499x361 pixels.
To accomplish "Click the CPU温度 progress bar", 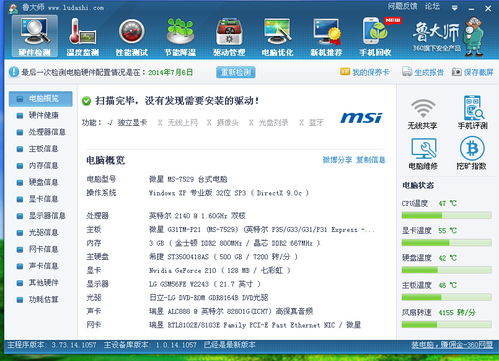I will [446, 216].
